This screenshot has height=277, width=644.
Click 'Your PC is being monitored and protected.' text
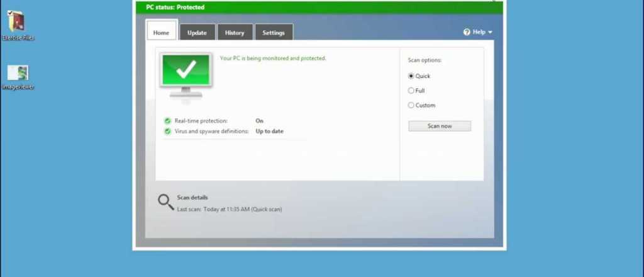click(273, 59)
